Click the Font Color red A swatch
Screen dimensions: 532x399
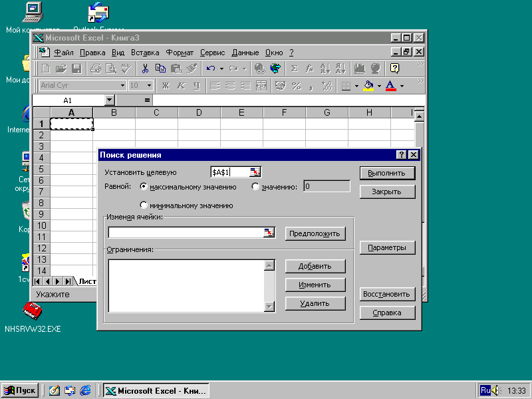click(391, 86)
